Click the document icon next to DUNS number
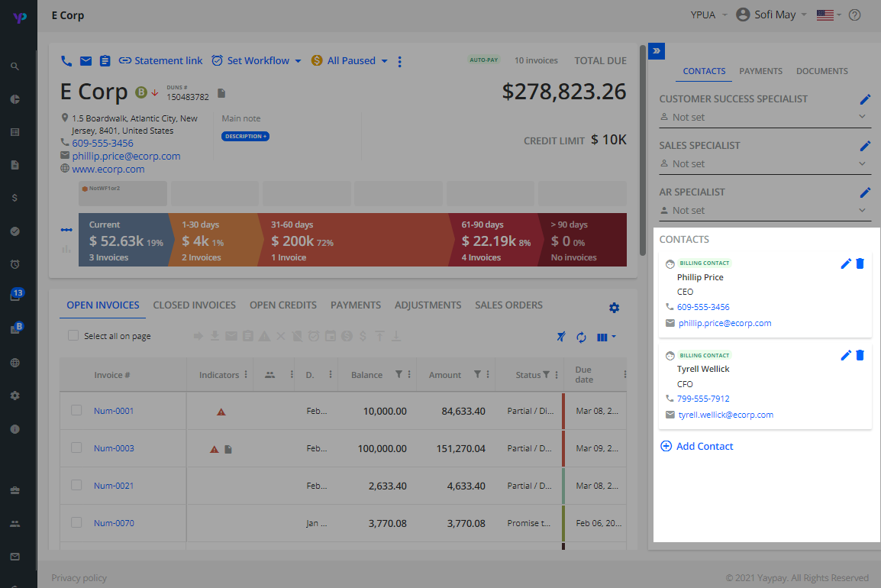881x588 pixels. point(221,92)
